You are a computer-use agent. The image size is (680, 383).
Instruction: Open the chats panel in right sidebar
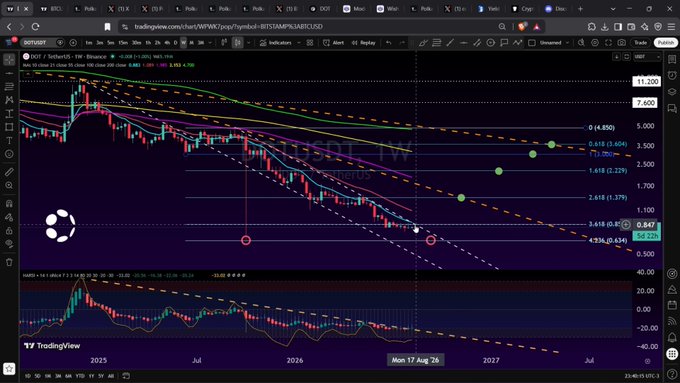(672, 108)
